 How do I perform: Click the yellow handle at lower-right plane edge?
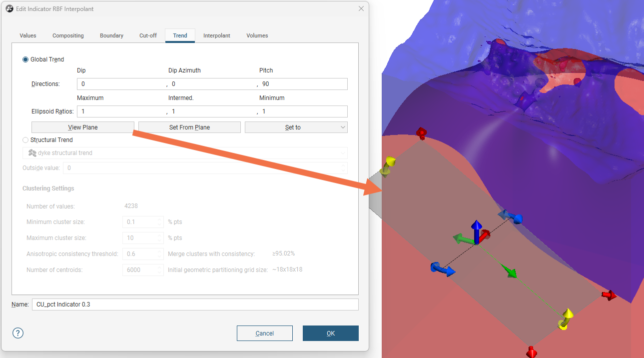pyautogui.click(x=566, y=318)
